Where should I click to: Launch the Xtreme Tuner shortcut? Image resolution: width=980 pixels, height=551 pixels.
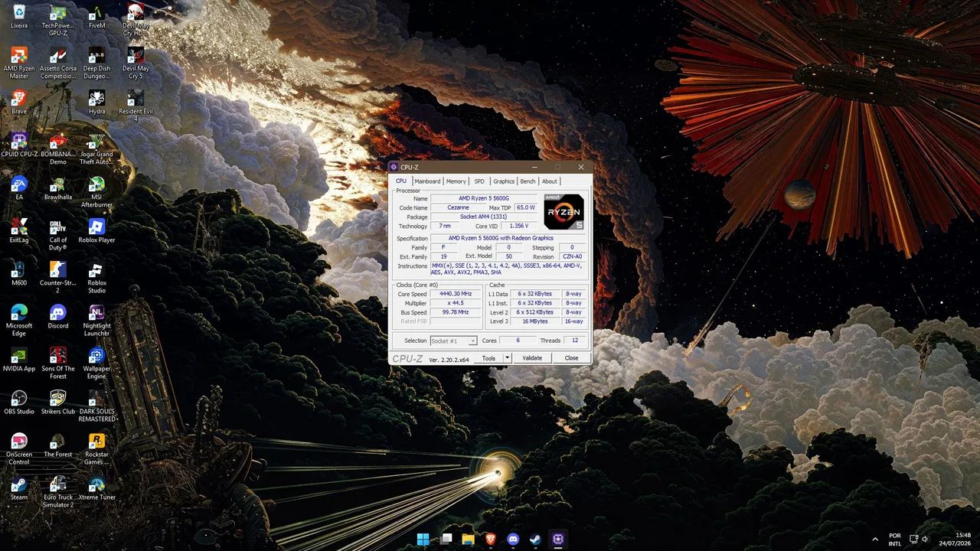pos(97,488)
